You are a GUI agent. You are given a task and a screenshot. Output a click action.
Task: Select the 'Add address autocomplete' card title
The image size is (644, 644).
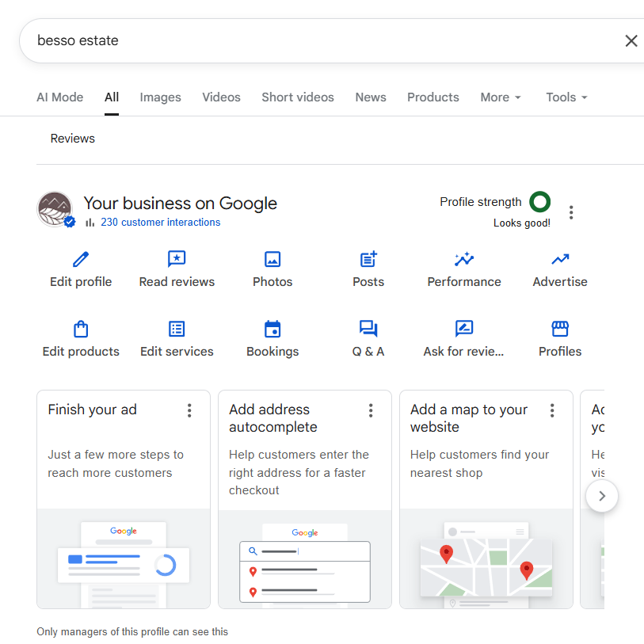pyautogui.click(x=273, y=418)
